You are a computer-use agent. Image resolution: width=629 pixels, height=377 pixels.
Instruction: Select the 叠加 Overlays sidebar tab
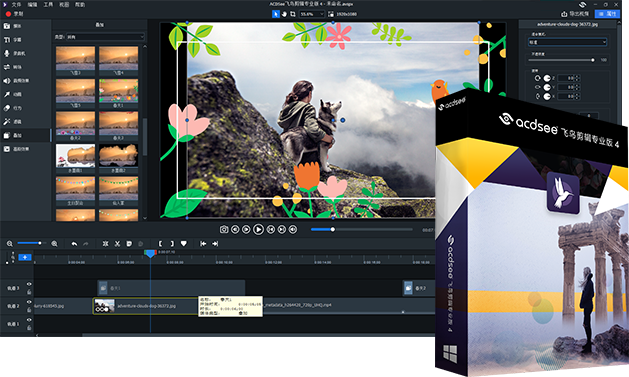point(26,136)
